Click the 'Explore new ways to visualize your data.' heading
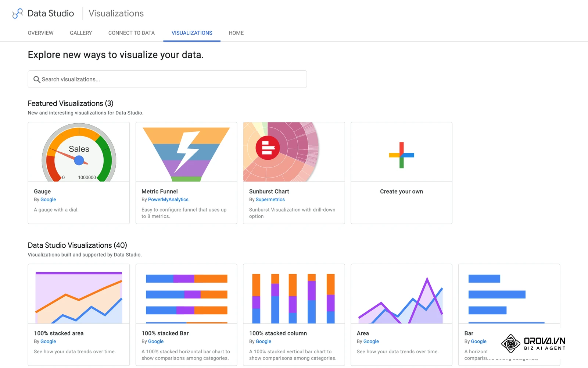Image resolution: width=588 pixels, height=368 pixels. 116,55
